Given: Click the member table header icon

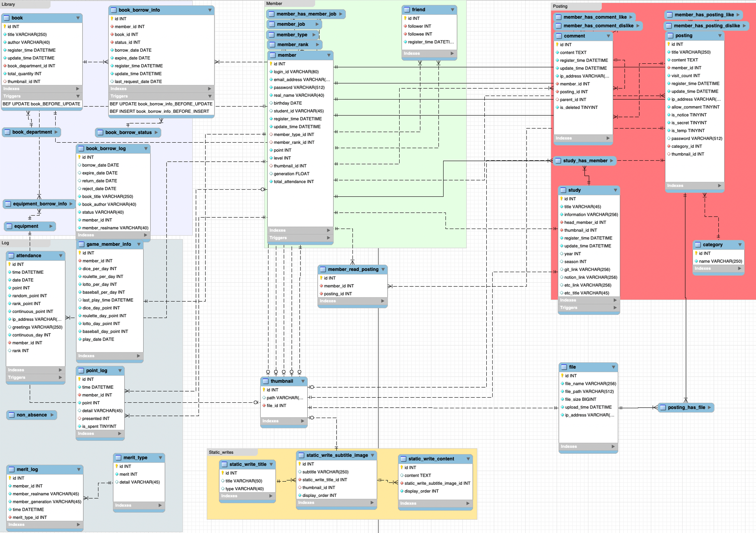Looking at the screenshot, I should pos(273,55).
